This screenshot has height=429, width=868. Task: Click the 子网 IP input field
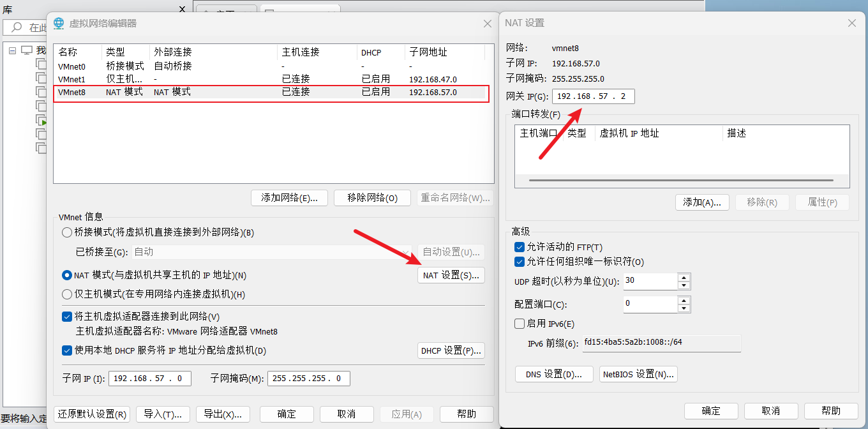(150, 379)
